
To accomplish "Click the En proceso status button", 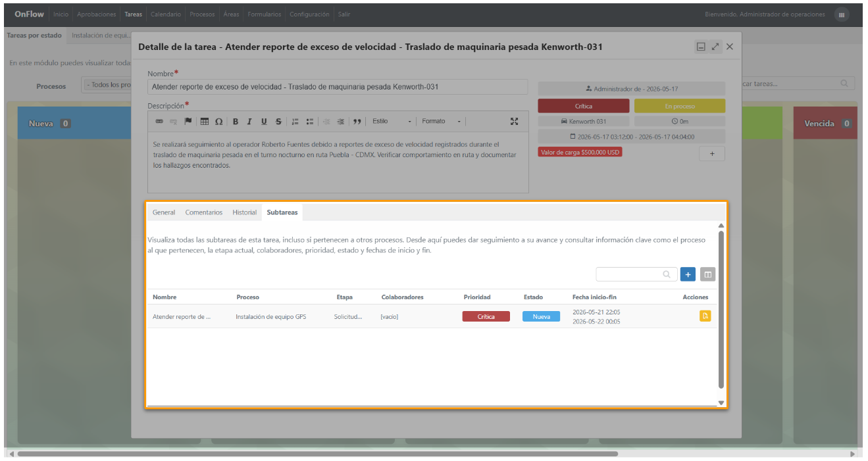I will click(680, 106).
